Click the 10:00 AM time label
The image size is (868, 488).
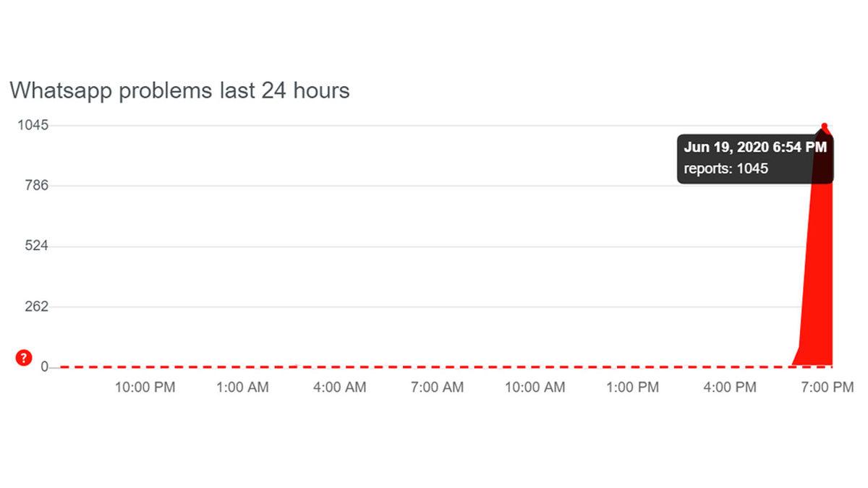click(x=535, y=388)
